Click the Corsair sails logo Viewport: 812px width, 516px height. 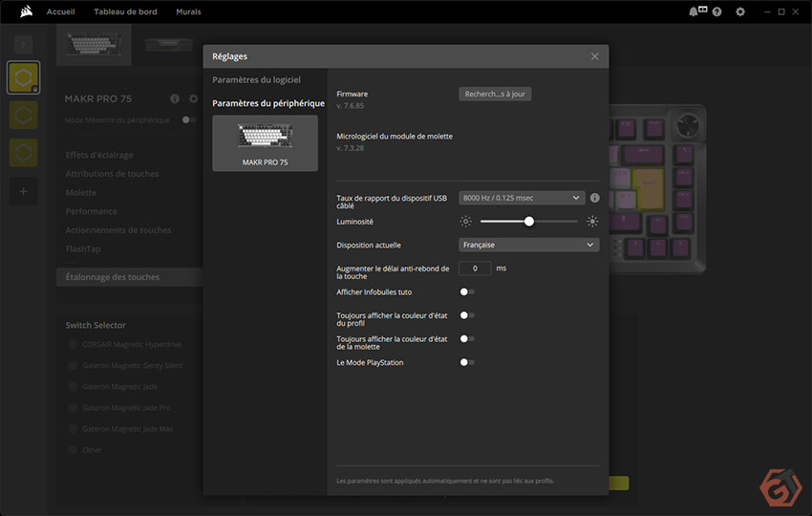(x=27, y=11)
